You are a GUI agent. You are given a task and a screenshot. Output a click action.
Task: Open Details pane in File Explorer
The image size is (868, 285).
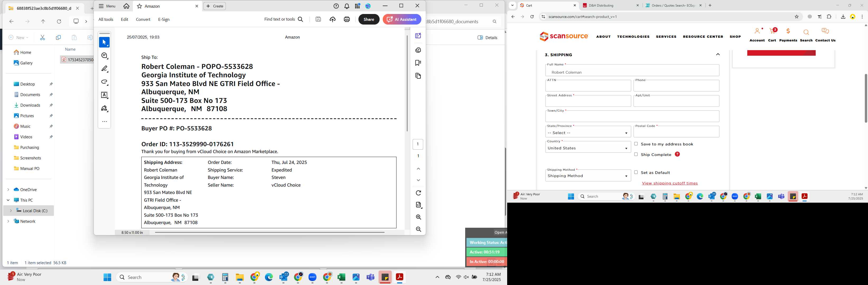[487, 37]
